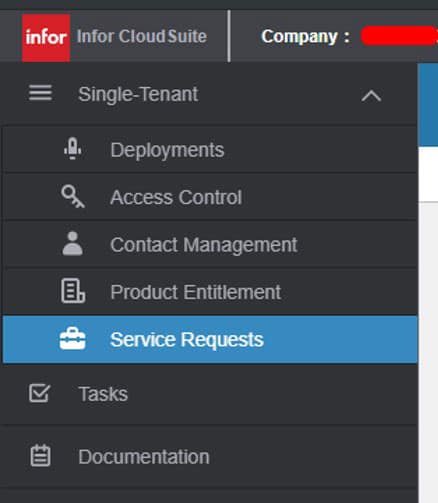Click the Tasks checkmark icon
Screen dimensions: 438x503
click(40, 393)
